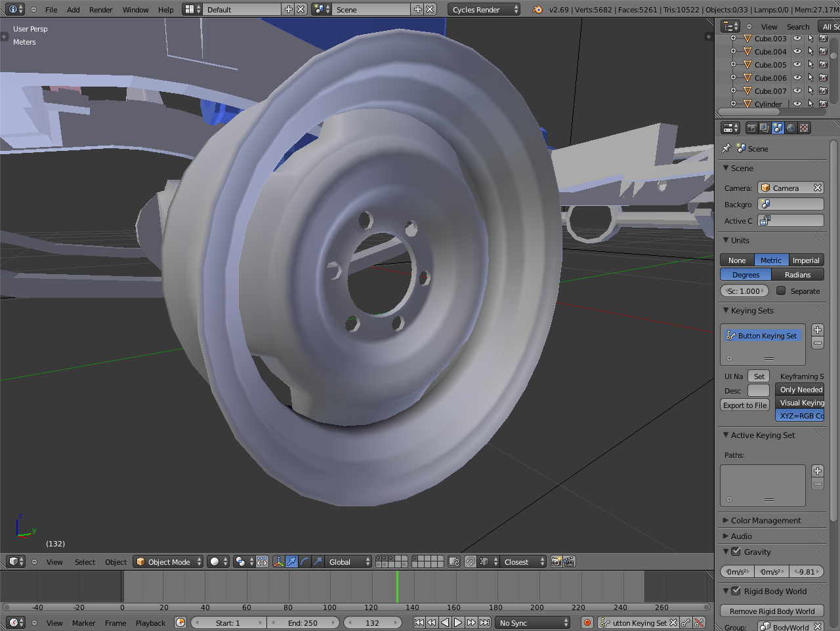Jump to the first frame of timeline

tap(419, 622)
